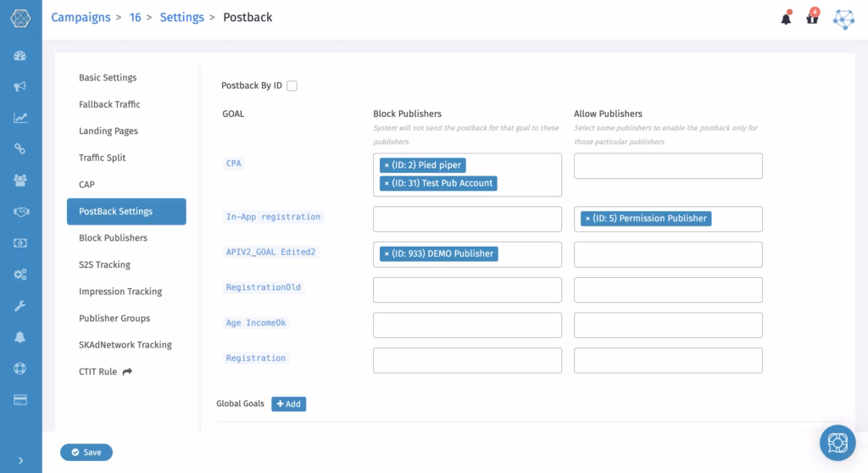Screen dimensions: 868x473
Task: Click the RegistrationOld goal label
Action: (x=263, y=287)
